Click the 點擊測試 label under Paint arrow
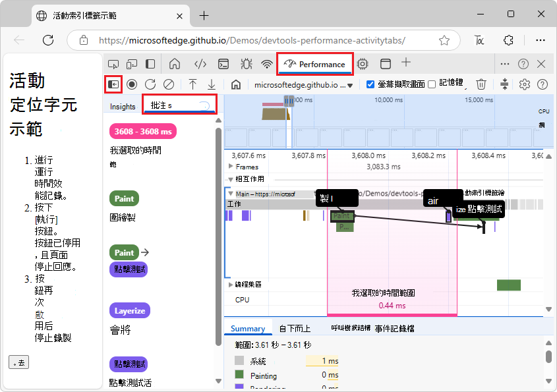Viewport: 557px width, 392px height. (129, 269)
